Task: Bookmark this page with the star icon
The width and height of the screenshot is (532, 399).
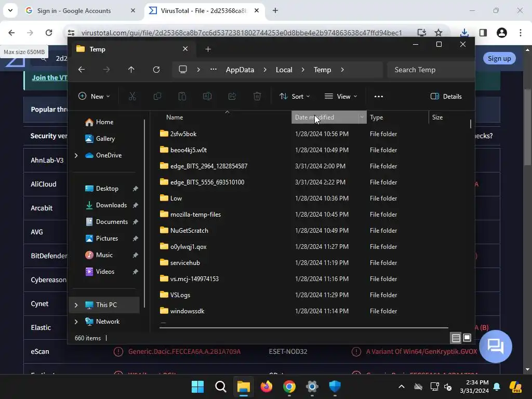Action: click(438, 33)
